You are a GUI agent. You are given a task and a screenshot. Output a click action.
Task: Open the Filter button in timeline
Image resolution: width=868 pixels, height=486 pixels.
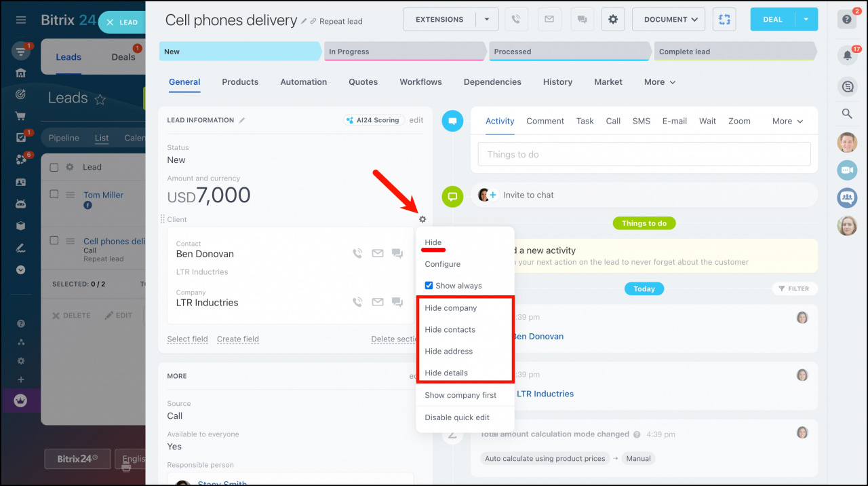[x=793, y=288]
